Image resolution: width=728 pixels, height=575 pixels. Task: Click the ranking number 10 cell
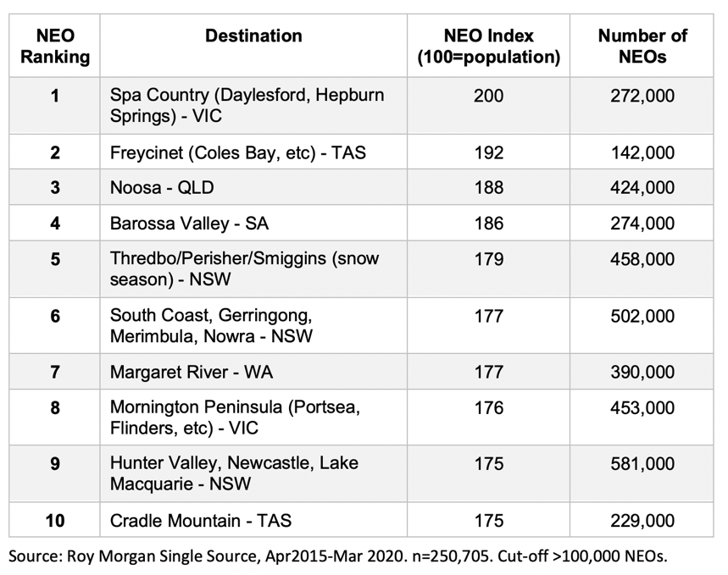click(x=55, y=520)
